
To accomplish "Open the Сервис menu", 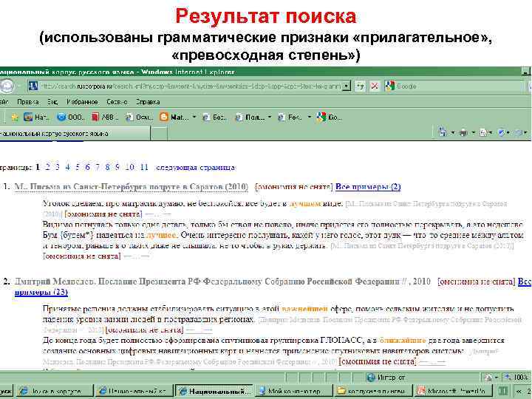I will tap(117, 102).
